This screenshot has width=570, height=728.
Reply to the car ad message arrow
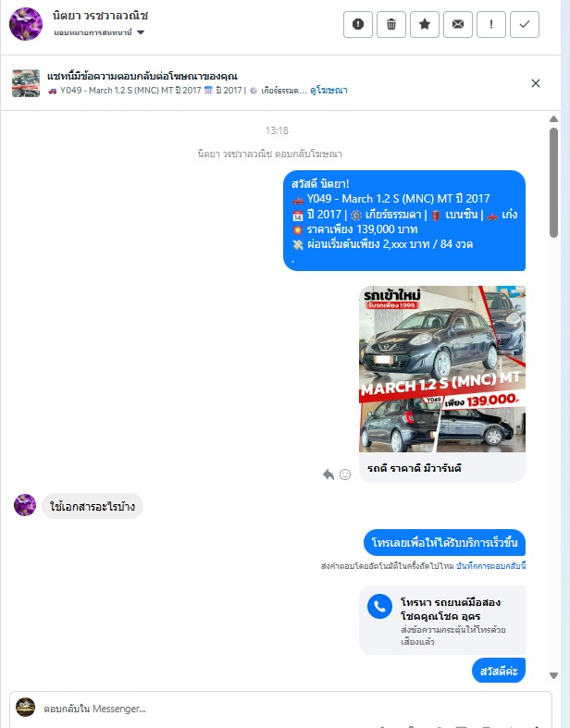[328, 475]
